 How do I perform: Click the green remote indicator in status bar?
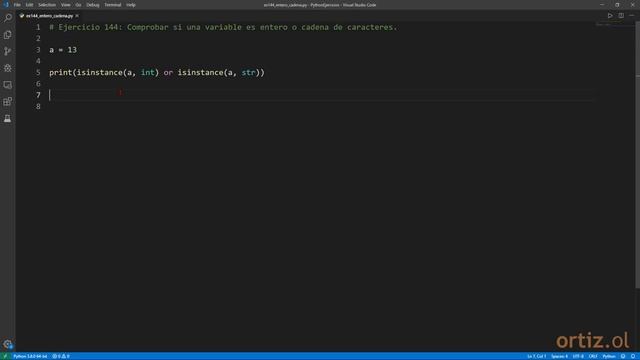pyautogui.click(x=5, y=356)
